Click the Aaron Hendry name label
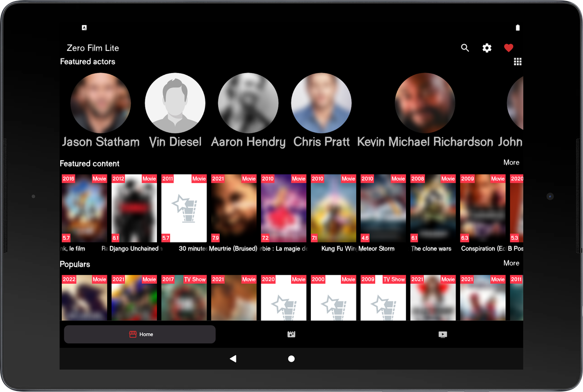 [249, 142]
